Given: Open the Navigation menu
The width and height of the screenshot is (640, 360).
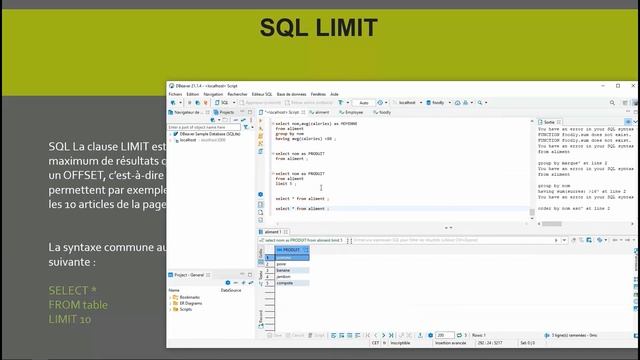Looking at the screenshot, I should tap(213, 94).
